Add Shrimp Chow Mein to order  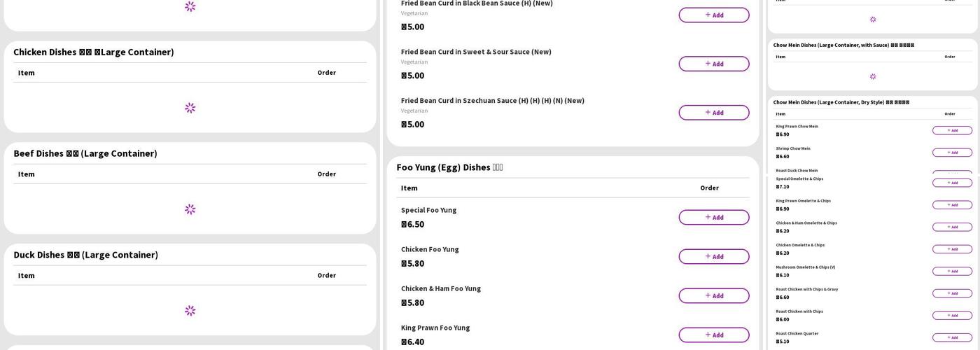pyautogui.click(x=952, y=153)
